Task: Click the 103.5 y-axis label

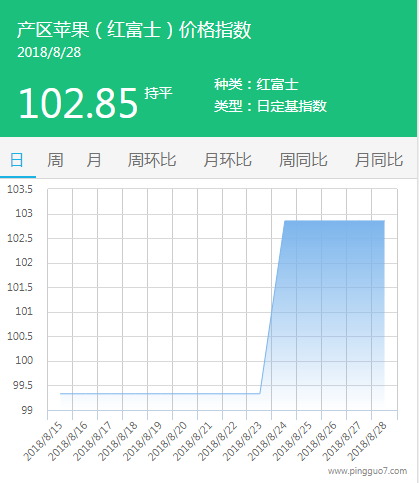Action: pyautogui.click(x=20, y=189)
